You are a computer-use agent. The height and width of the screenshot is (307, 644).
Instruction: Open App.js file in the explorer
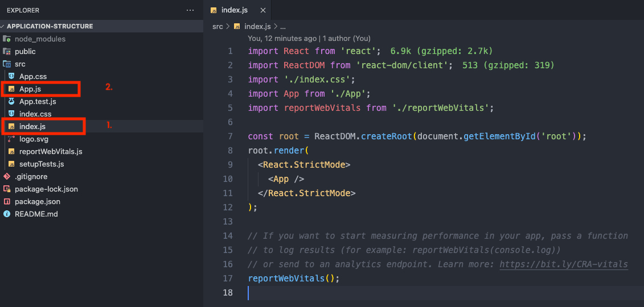tap(30, 89)
